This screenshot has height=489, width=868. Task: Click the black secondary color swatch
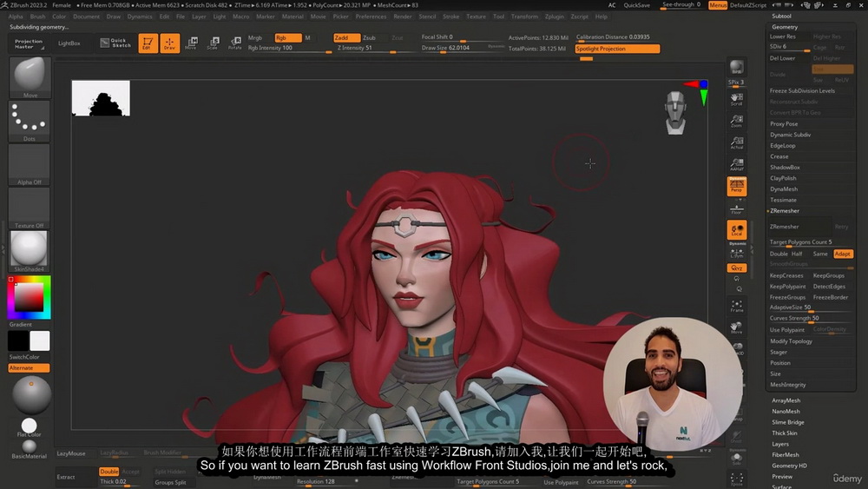point(18,340)
